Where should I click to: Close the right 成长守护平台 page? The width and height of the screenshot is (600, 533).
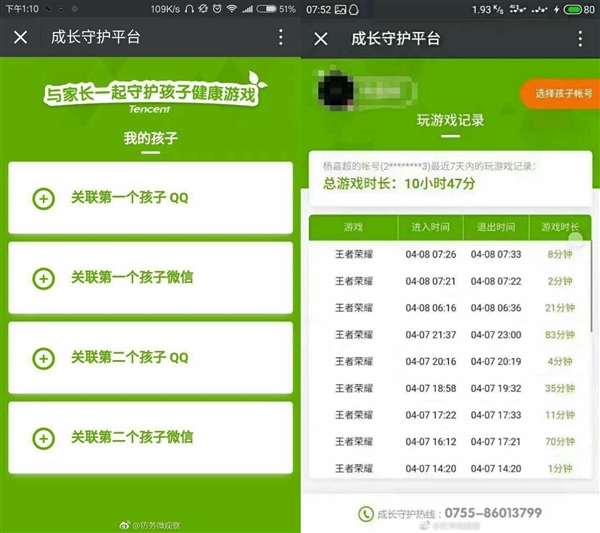click(321, 38)
